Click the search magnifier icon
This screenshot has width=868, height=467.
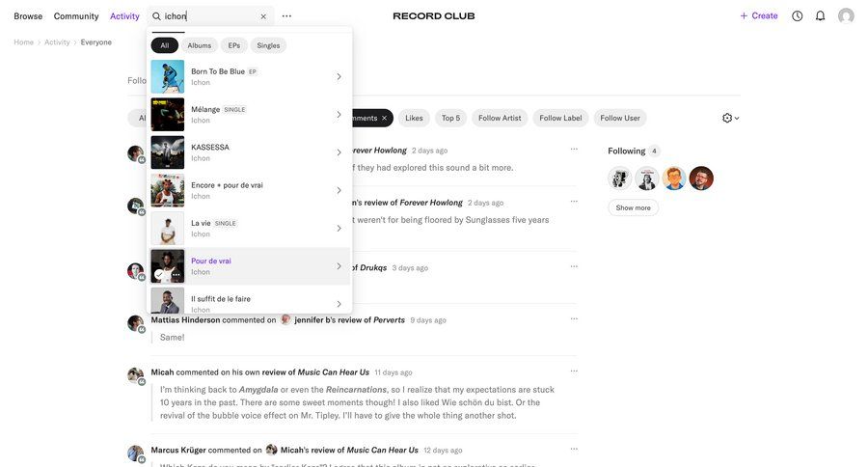click(x=156, y=16)
